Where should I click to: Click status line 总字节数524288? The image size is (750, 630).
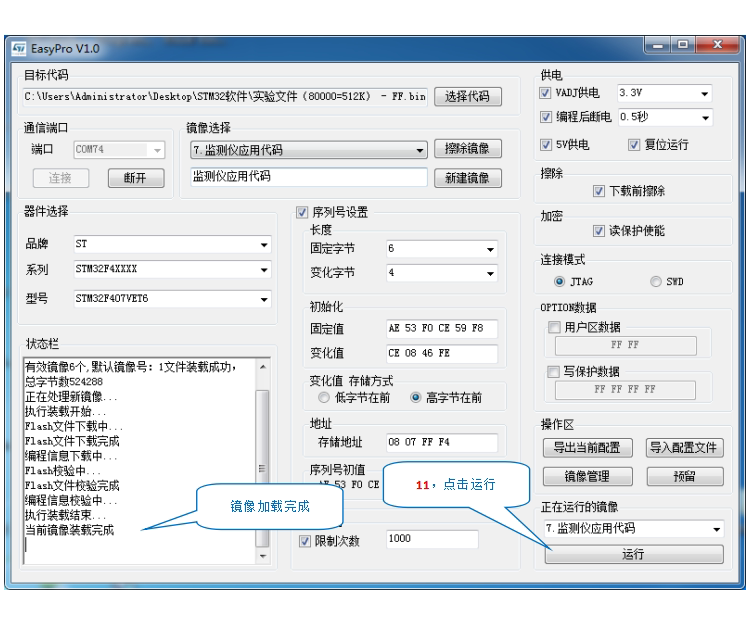[x=64, y=382]
